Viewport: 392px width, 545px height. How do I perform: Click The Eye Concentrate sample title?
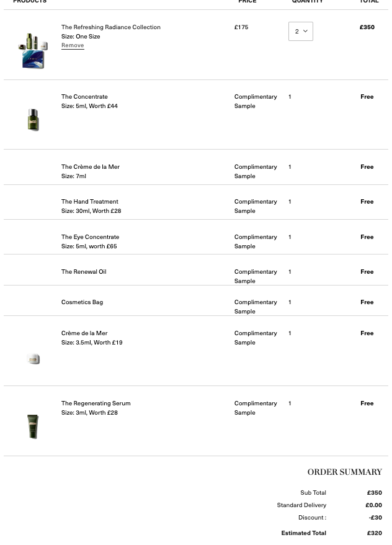coord(91,237)
